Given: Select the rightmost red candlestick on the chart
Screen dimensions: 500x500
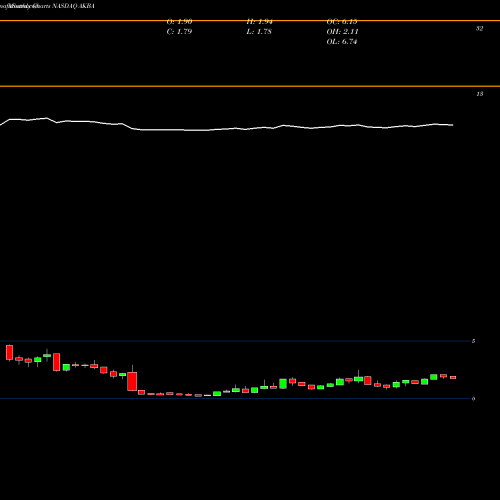Looking at the screenshot, I should tap(453, 377).
